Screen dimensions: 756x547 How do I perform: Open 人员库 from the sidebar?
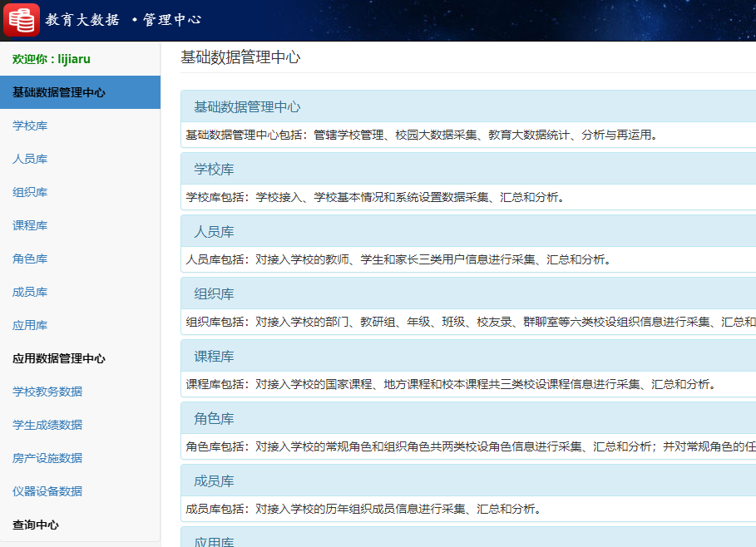coord(29,159)
